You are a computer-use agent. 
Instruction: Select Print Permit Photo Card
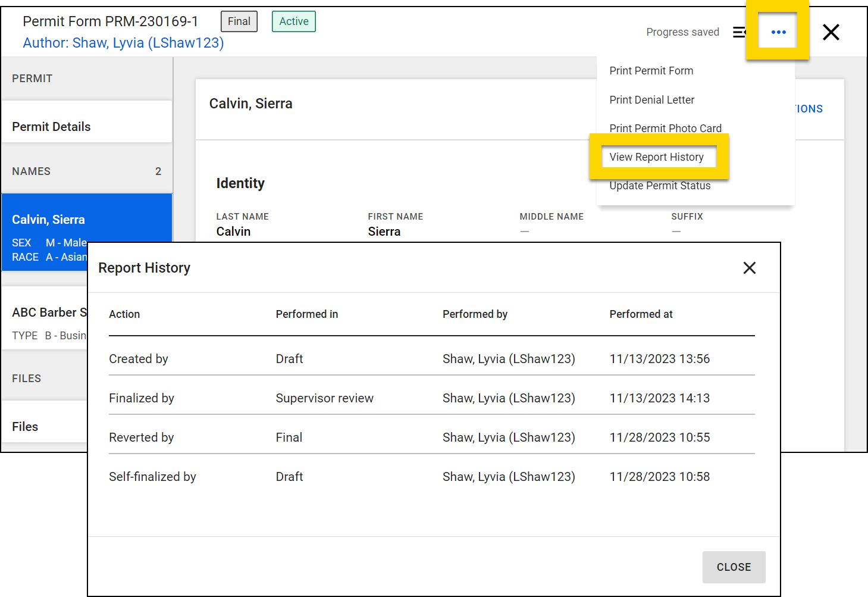665,128
